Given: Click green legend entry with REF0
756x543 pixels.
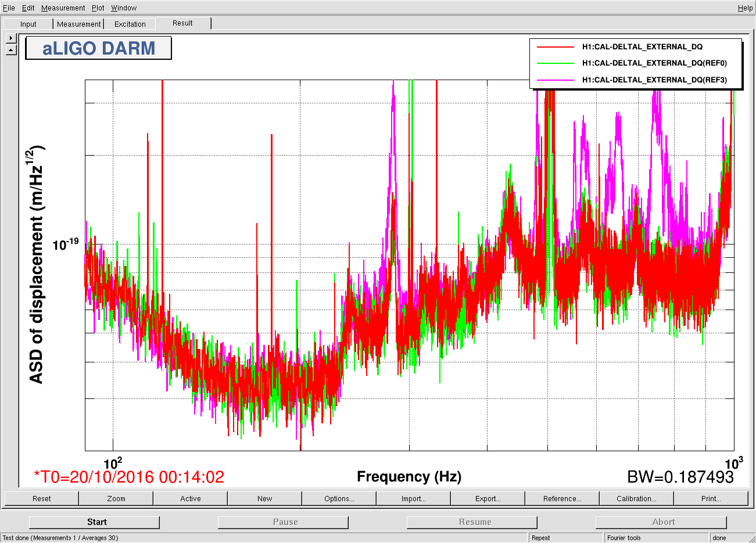Looking at the screenshot, I should coord(654,63).
